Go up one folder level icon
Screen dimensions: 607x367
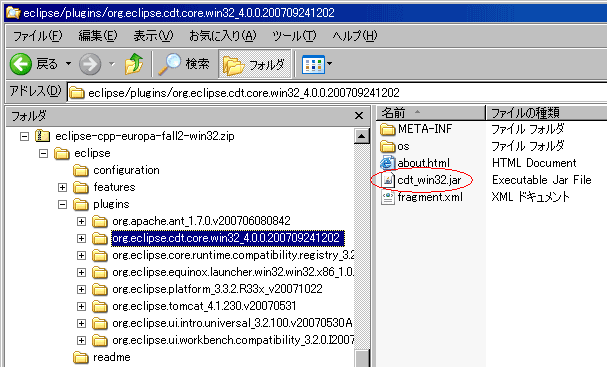coord(134,64)
